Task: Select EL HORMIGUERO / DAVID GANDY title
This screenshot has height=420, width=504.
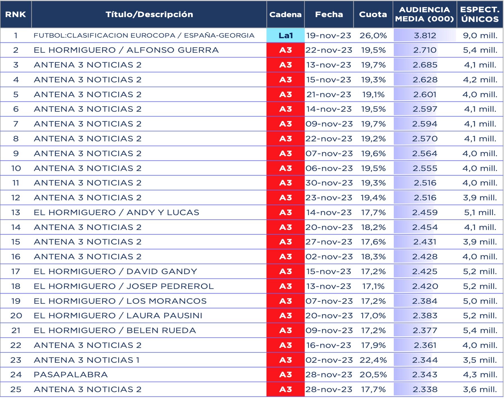Action: [115, 272]
